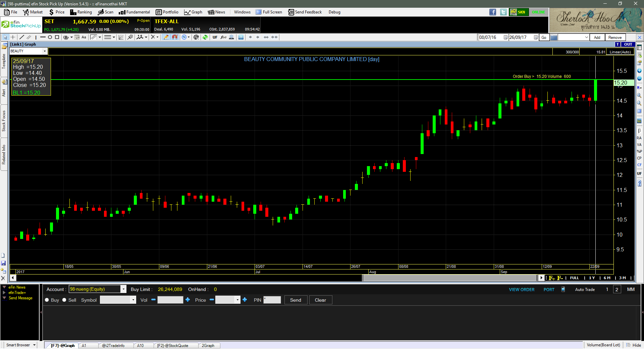Image resolution: width=644 pixels, height=349 pixels.
Task: Click the Send order button
Action: tap(296, 300)
